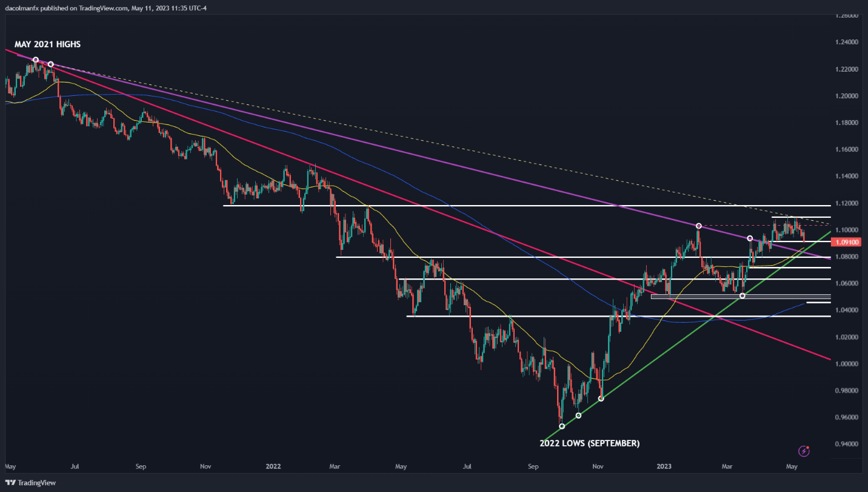Click the TradingView logo in the corner
Viewport: 868px width, 492px height.
click(x=31, y=483)
